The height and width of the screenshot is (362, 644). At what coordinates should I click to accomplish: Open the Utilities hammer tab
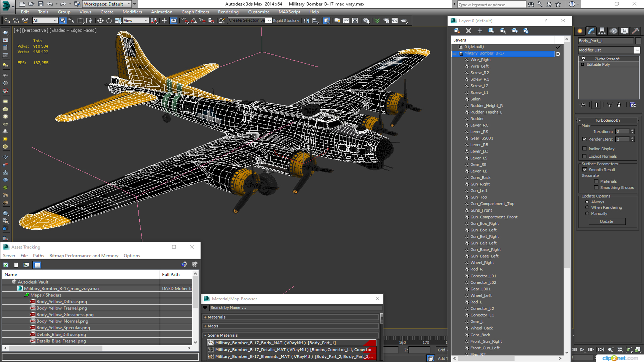(x=635, y=31)
